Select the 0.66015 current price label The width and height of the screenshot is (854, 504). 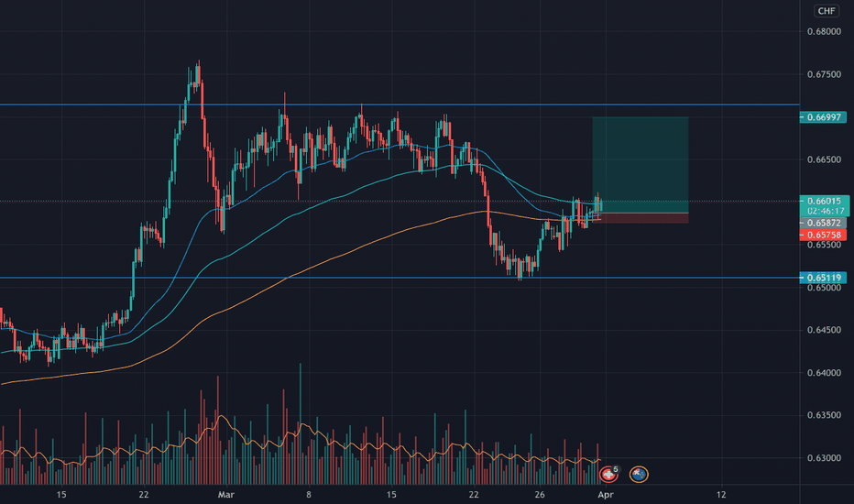point(824,201)
